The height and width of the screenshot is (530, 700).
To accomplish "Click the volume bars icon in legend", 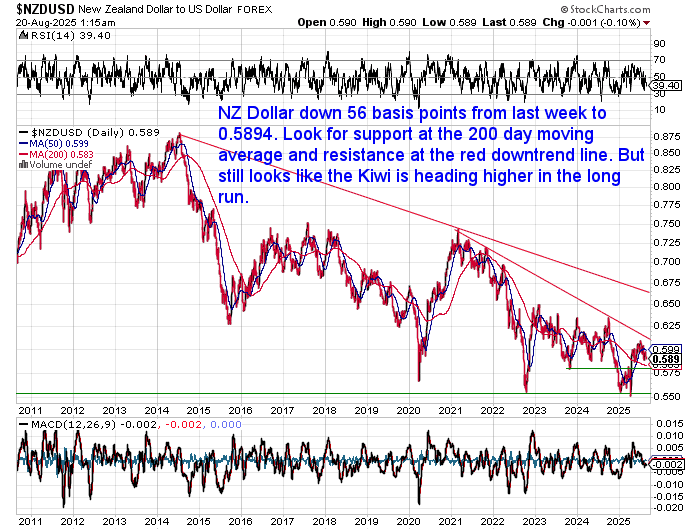I will click(23, 165).
